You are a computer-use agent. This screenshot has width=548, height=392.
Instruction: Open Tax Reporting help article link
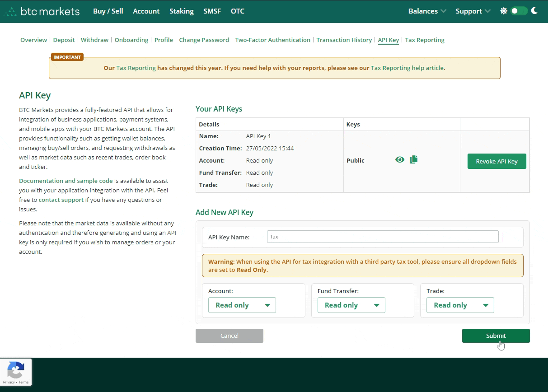(407, 68)
